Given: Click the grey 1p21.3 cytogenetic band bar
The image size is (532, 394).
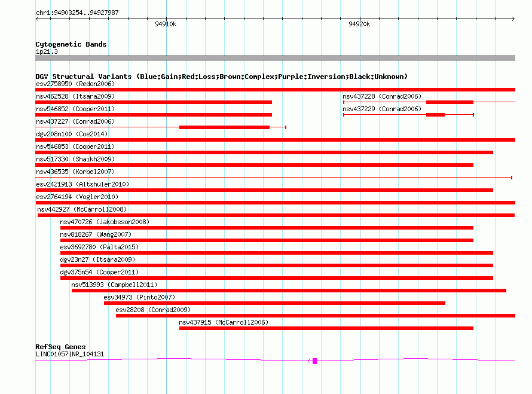Looking at the screenshot, I should click(x=275, y=58).
